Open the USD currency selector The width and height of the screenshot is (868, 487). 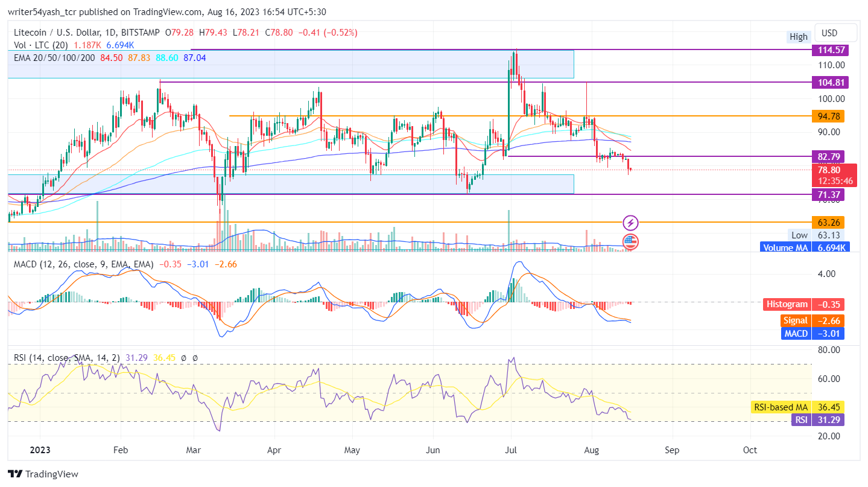click(835, 33)
